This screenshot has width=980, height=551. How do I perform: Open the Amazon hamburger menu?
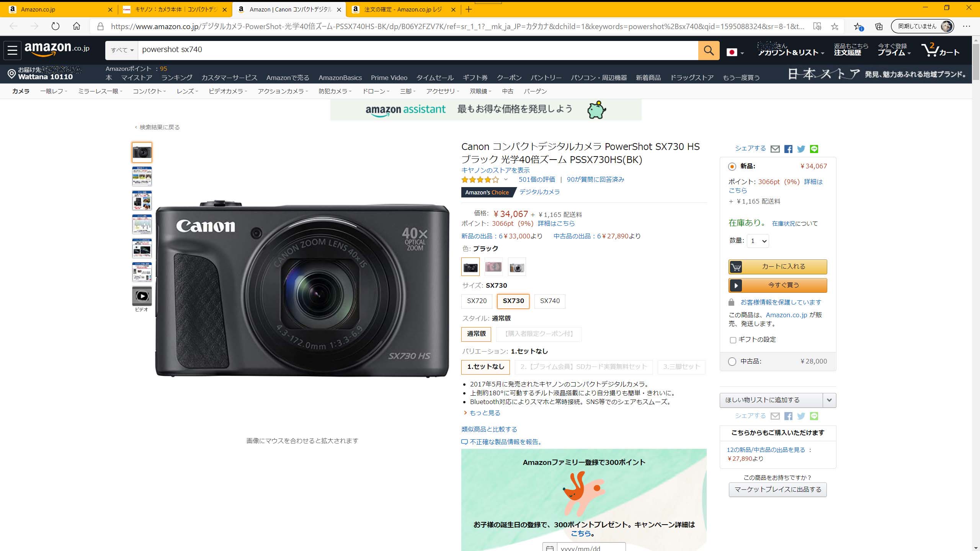(x=12, y=51)
